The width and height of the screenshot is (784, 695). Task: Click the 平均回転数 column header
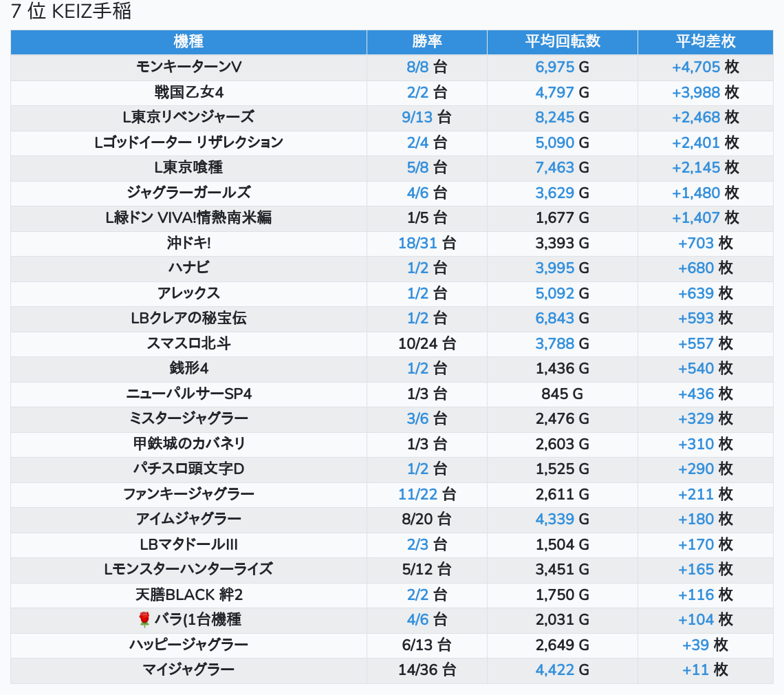pos(563,41)
